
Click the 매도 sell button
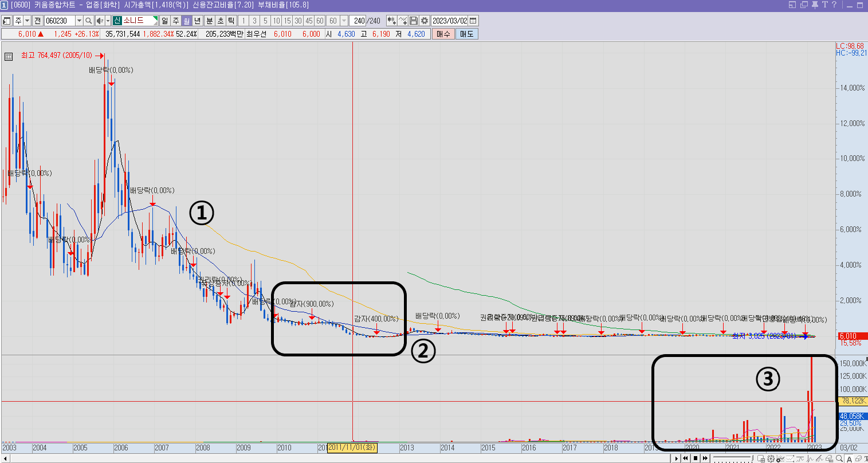click(x=466, y=34)
